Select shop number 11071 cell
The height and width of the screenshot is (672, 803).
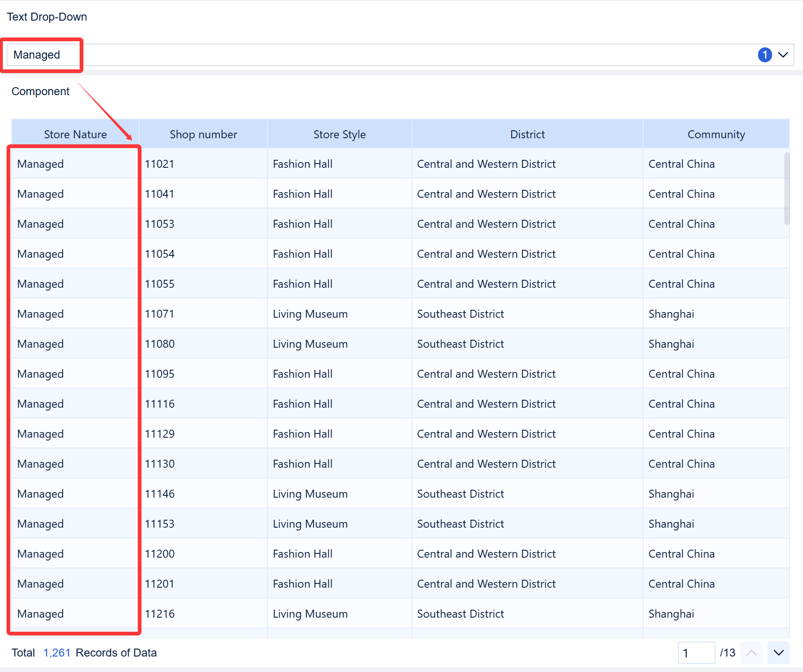click(x=203, y=314)
